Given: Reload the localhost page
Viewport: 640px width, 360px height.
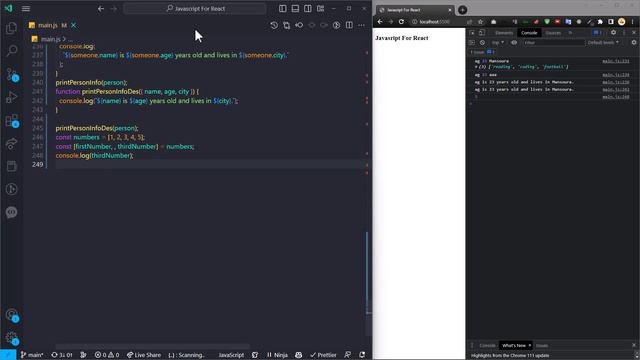Looking at the screenshot, I should pyautogui.click(x=401, y=22).
